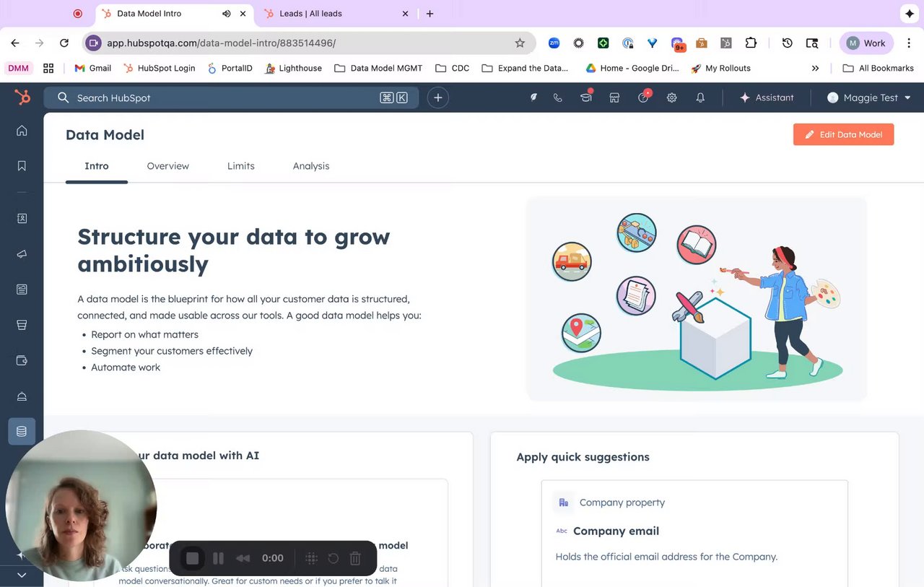Expand the sidebar bottom chevron
Viewport: 924px width, 587px height.
pyautogui.click(x=22, y=575)
